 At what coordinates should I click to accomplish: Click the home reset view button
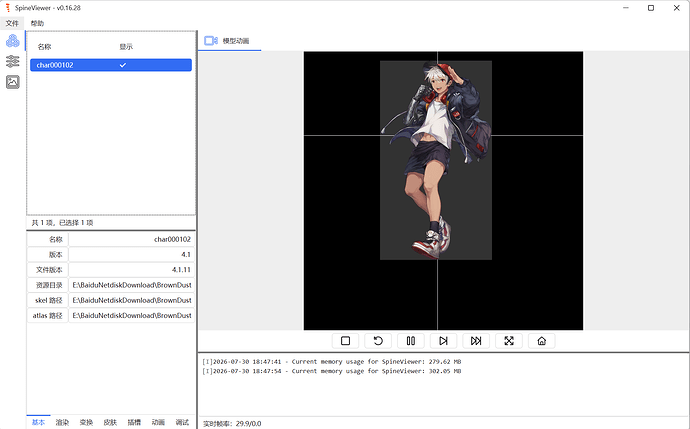[542, 341]
